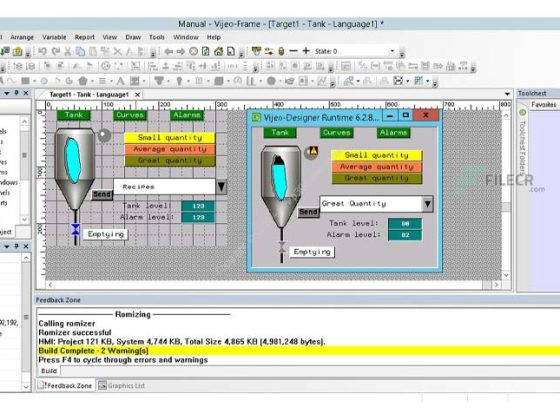
Task: Click olive Great quantity bar in editor
Action: click(170, 161)
